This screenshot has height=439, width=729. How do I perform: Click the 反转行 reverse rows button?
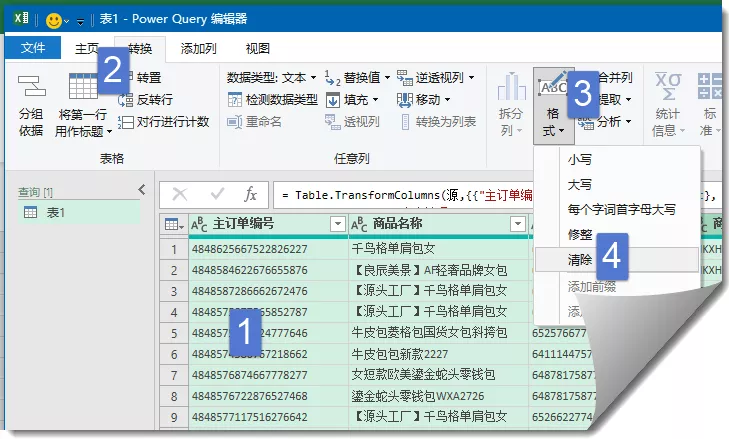point(146,100)
